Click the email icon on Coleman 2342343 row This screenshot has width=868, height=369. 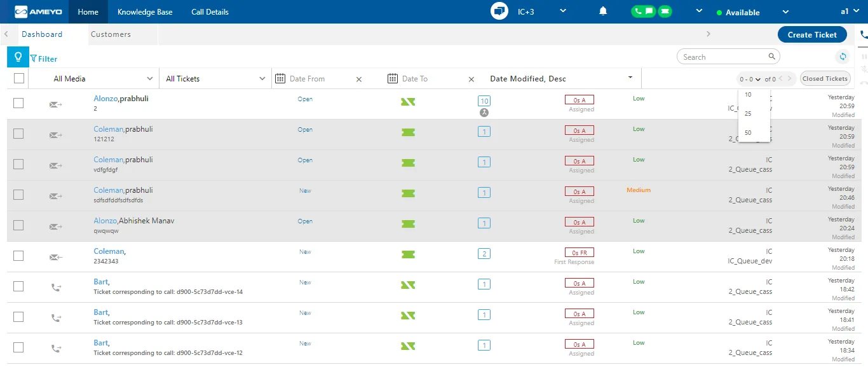pos(56,257)
